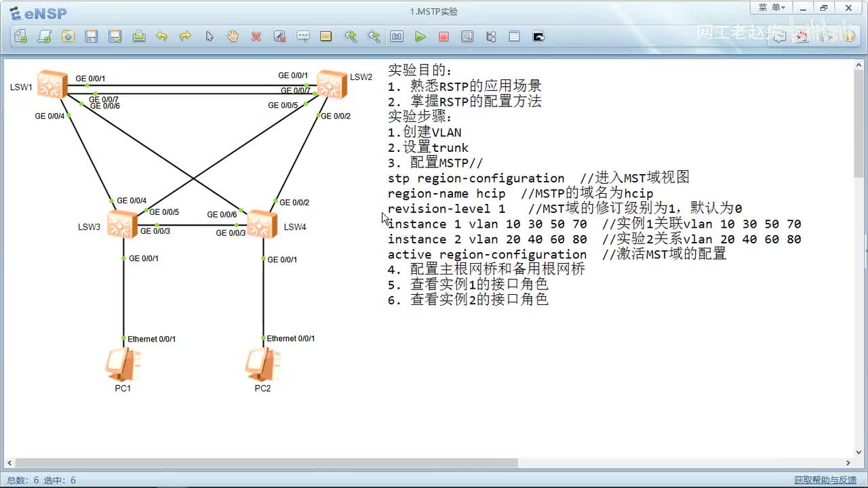Select the PC1 host device
Image resolution: width=868 pixels, height=488 pixels.
pyautogui.click(x=122, y=365)
